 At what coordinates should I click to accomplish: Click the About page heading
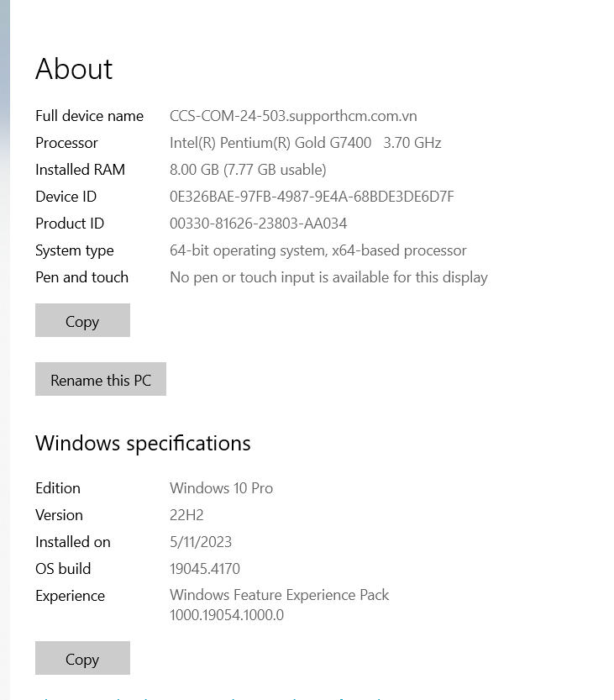click(x=74, y=69)
